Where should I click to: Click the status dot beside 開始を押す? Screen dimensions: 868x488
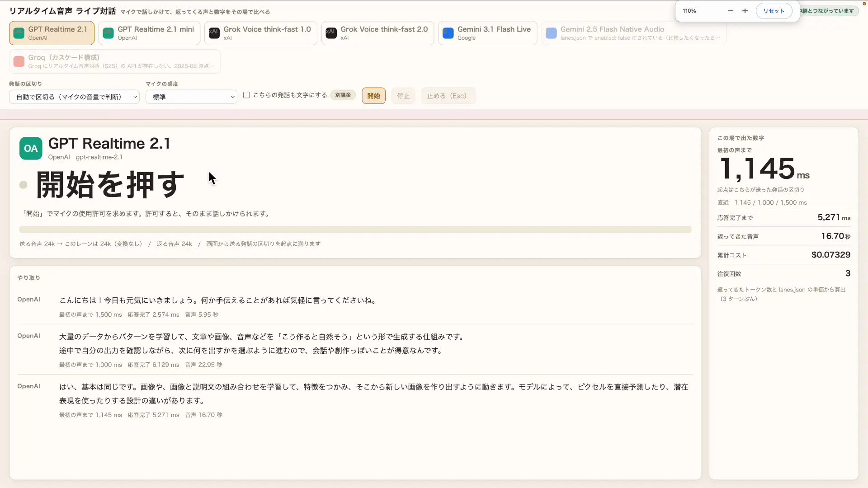(24, 184)
